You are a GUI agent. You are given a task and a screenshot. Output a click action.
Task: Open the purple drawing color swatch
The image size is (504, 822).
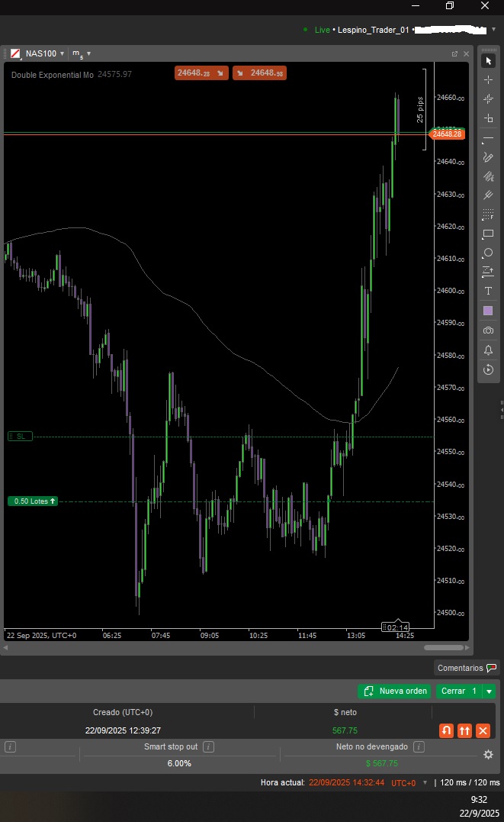pos(488,311)
